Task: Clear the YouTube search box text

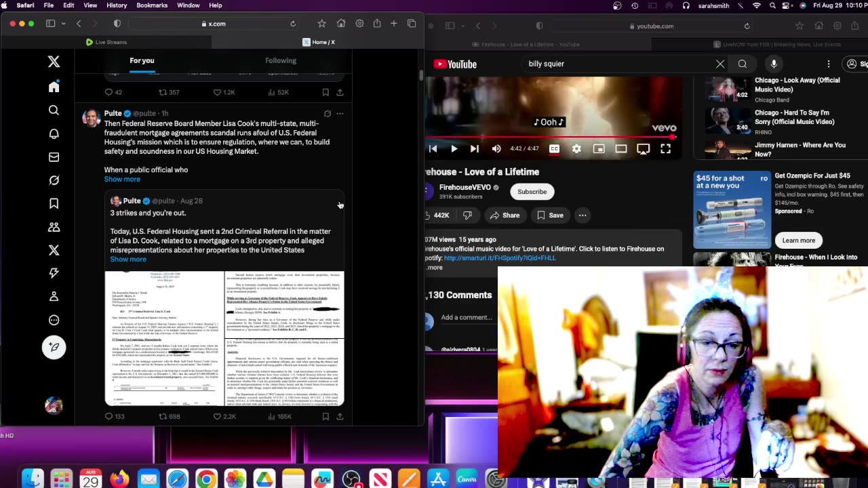Action: (720, 64)
